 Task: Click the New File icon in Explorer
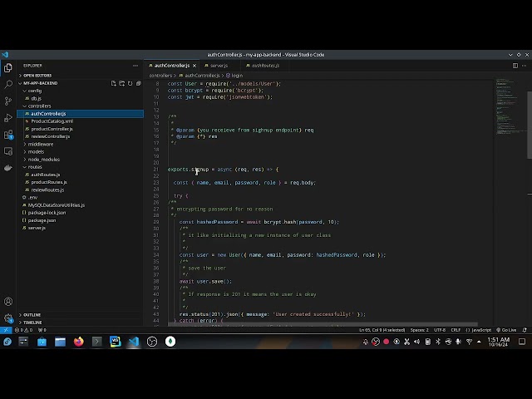coord(114,83)
